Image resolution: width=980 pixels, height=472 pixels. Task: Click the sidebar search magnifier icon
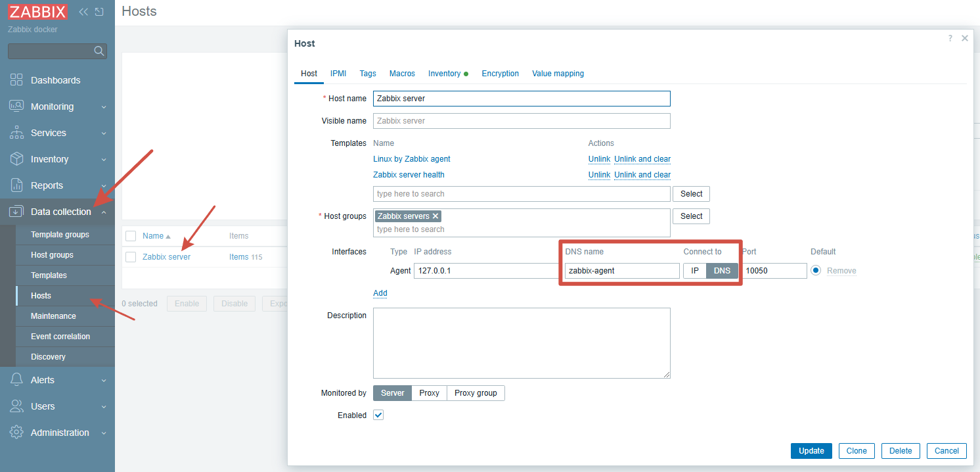[x=99, y=51]
